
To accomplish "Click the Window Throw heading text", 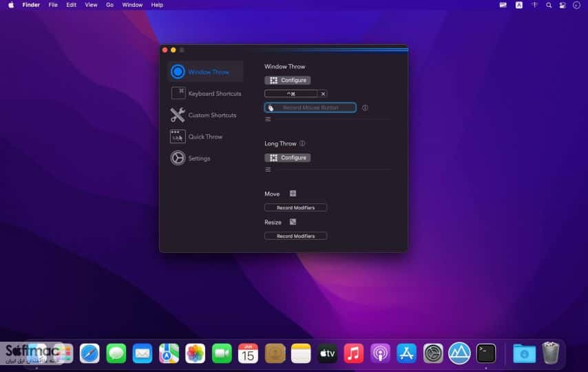I will click(x=284, y=66).
